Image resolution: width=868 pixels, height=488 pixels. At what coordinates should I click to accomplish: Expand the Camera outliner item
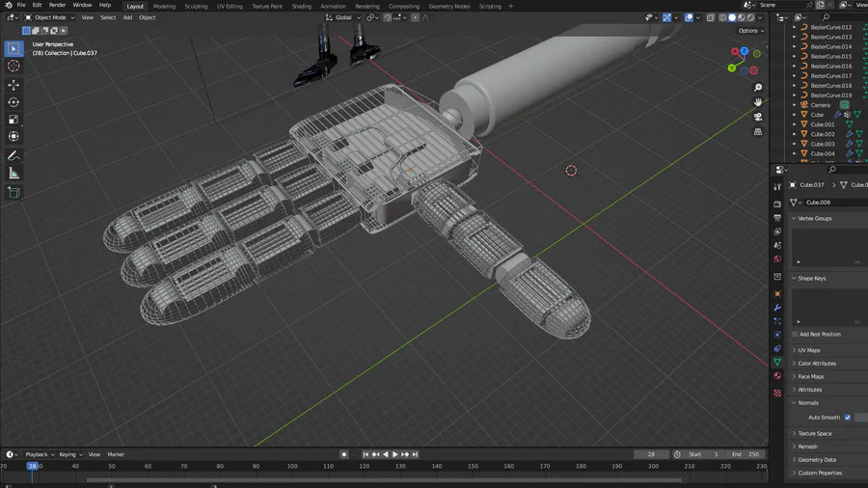tap(795, 104)
